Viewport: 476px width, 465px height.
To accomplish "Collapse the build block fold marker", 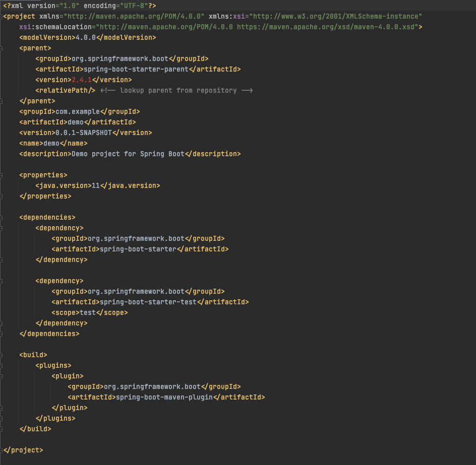I will pyautogui.click(x=1, y=355).
